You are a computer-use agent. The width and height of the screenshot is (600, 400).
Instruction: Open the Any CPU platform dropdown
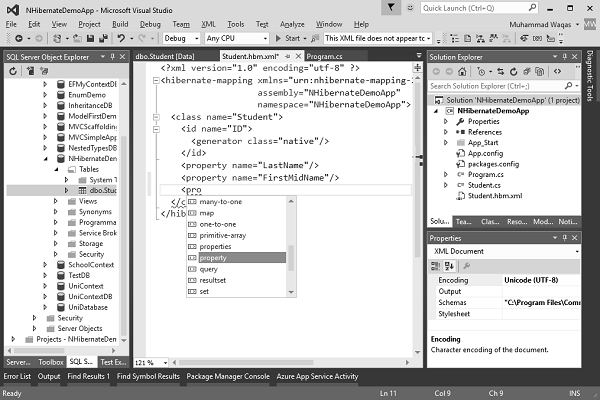[265, 38]
